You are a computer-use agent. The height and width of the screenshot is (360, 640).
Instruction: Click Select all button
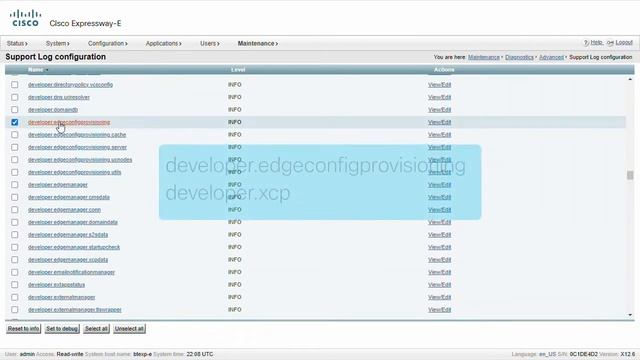coord(96,329)
